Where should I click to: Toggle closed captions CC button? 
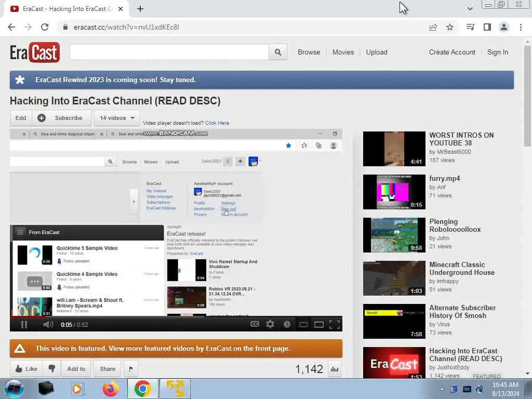255,324
